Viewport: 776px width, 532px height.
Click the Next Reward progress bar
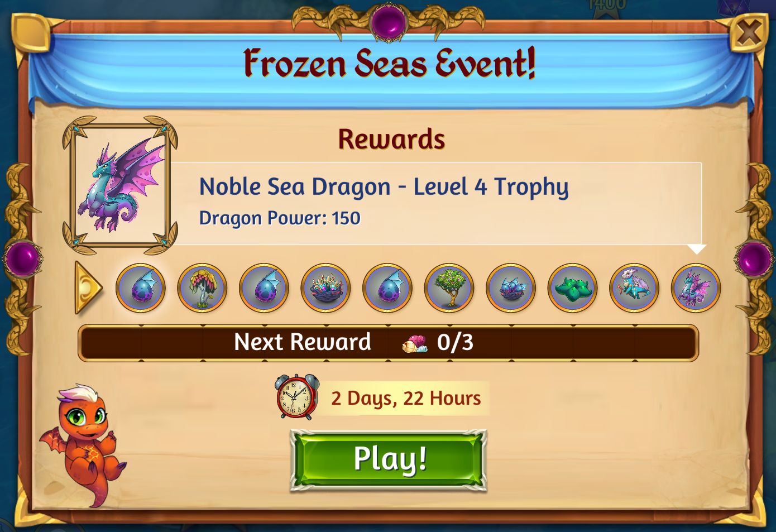[388, 343]
